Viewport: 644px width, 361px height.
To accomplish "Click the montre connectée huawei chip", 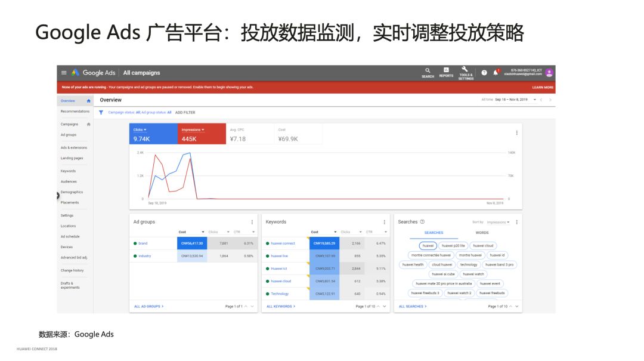I will coord(431,255).
